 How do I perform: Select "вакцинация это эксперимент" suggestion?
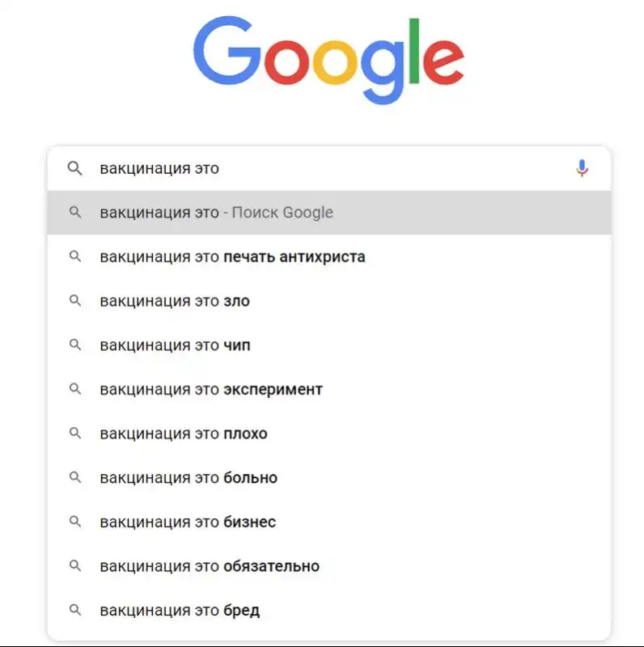tap(211, 389)
